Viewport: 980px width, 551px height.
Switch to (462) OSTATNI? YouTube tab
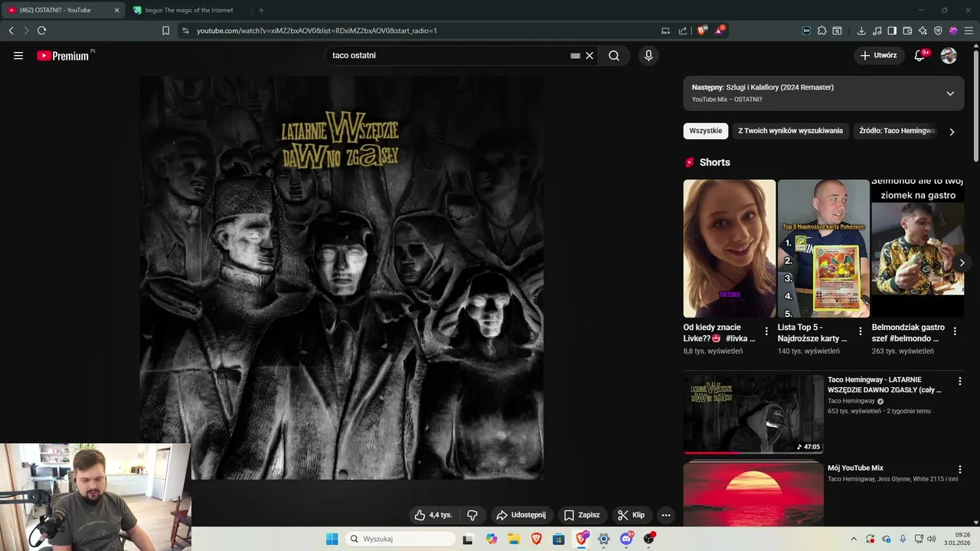click(64, 10)
